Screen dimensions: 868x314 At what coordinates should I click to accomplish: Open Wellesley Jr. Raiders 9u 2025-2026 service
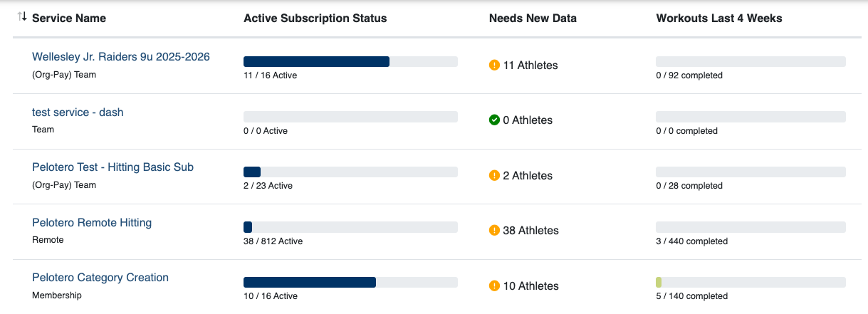pos(121,57)
